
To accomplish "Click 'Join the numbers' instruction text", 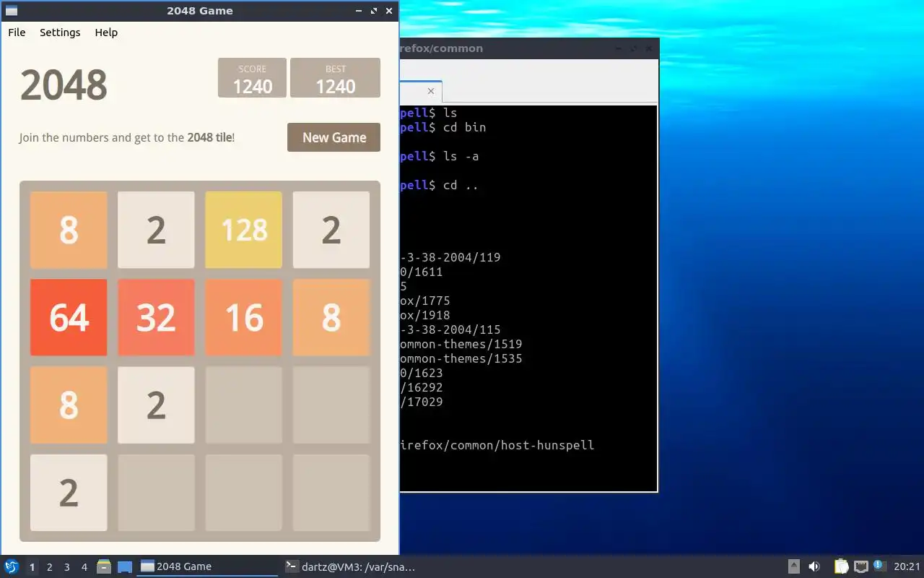I will point(127,137).
